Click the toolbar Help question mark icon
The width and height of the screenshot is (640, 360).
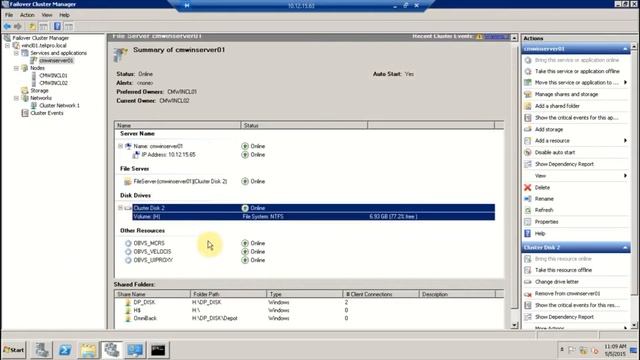pos(57,27)
